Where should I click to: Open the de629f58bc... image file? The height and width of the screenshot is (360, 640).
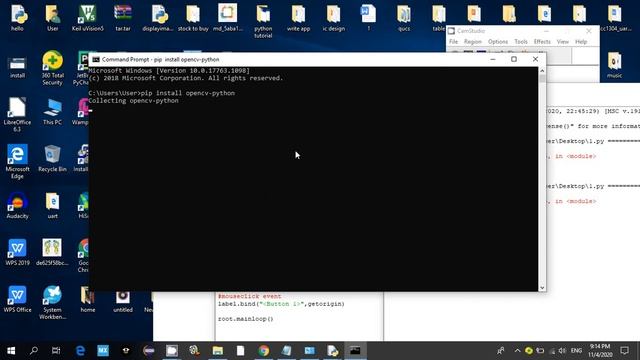[x=52, y=252]
